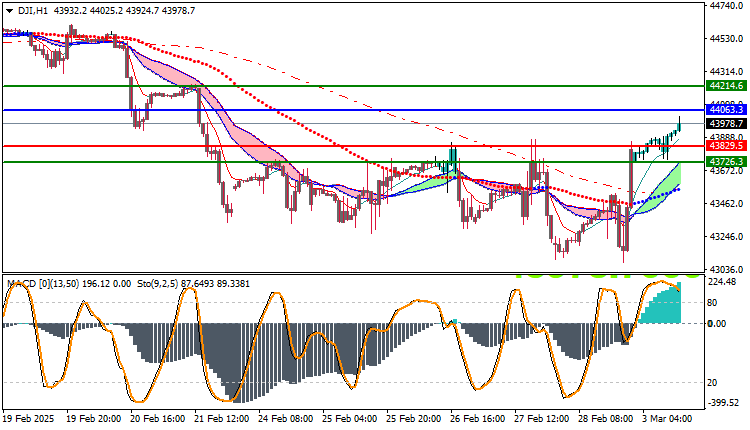Image resolution: width=750 pixels, height=430 pixels.
Task: Click the 43036.0 price scale value
Action: click(x=727, y=270)
